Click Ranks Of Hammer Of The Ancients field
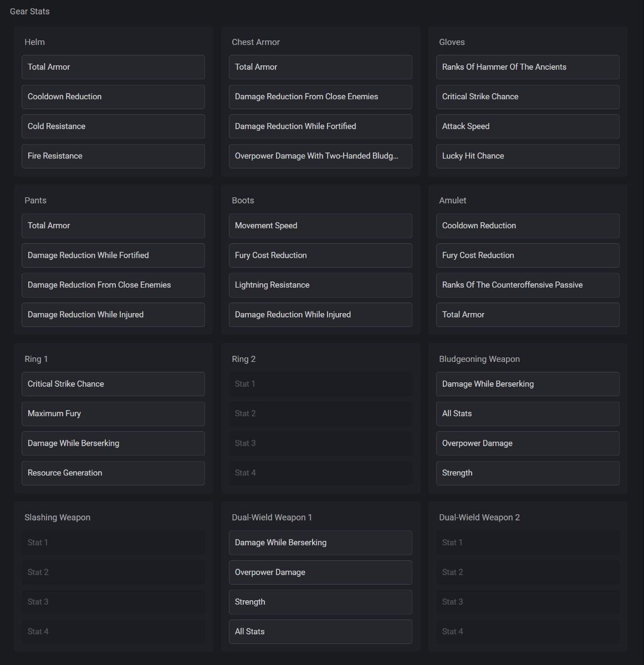Viewport: 644px width, 665px height. (528, 67)
